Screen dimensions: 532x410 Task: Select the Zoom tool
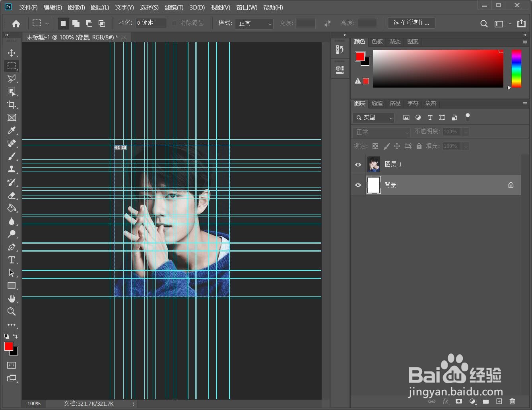12,312
